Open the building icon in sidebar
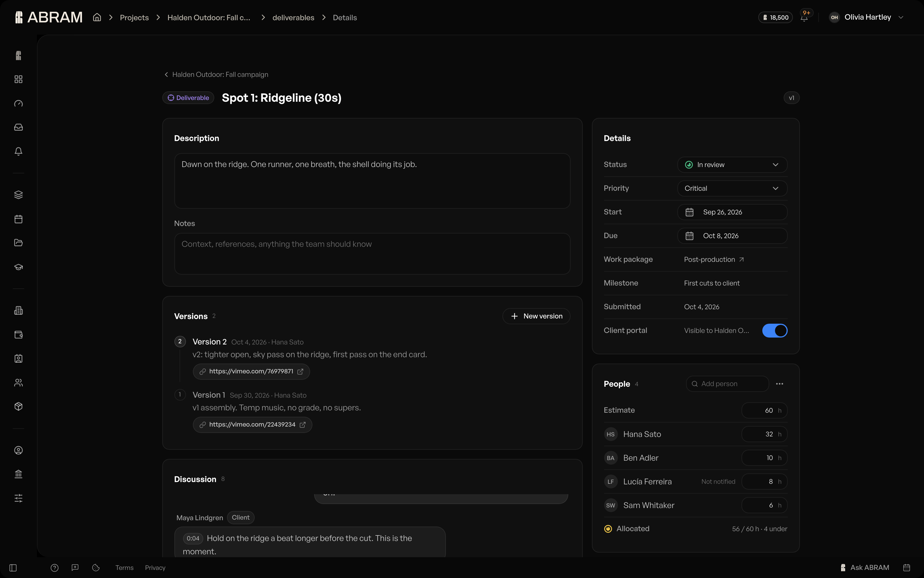Image resolution: width=924 pixels, height=578 pixels. [x=18, y=310]
